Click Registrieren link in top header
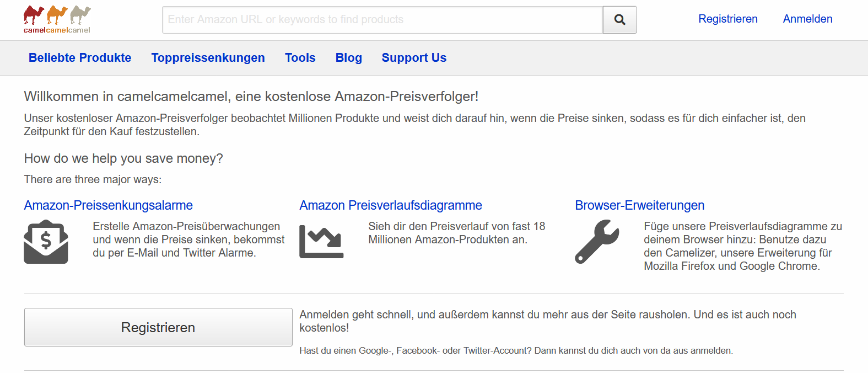Image resolution: width=868 pixels, height=373 pixels. tap(727, 19)
